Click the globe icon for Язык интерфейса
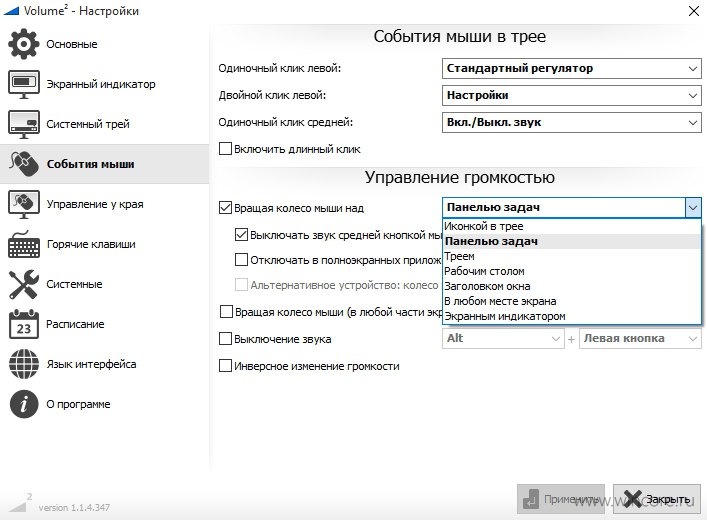Screen dimensions: 707x520 tap(23, 364)
